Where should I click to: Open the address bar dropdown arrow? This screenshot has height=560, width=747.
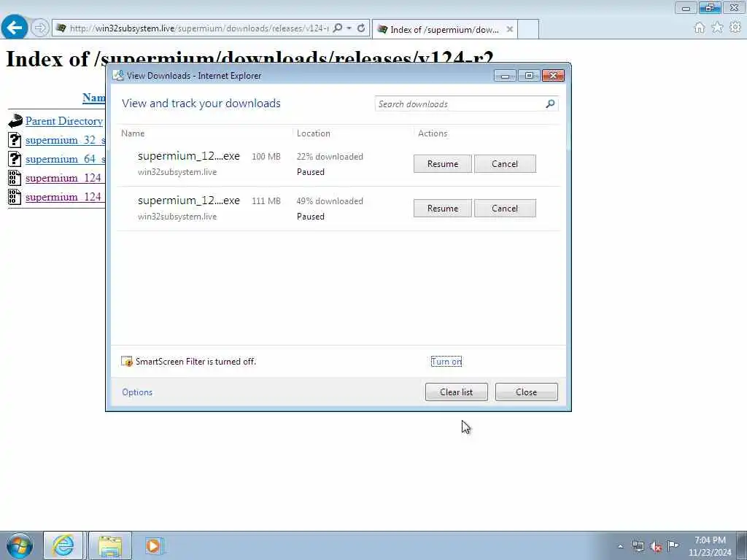(349, 28)
